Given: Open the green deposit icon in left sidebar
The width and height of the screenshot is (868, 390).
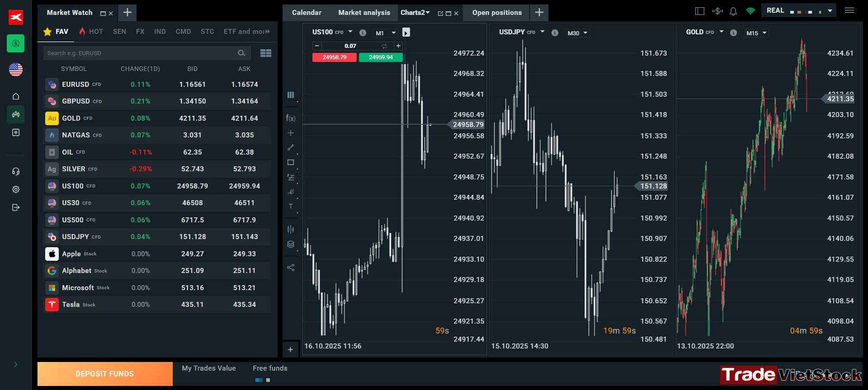Looking at the screenshot, I should (16, 43).
